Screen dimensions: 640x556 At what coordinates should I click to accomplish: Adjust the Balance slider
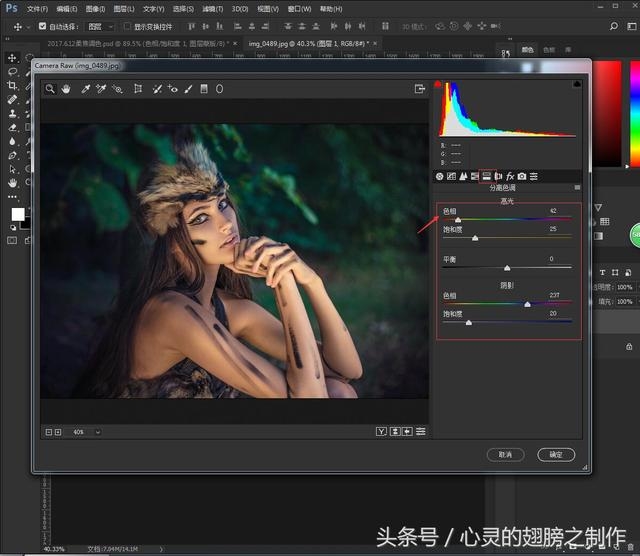click(x=507, y=268)
